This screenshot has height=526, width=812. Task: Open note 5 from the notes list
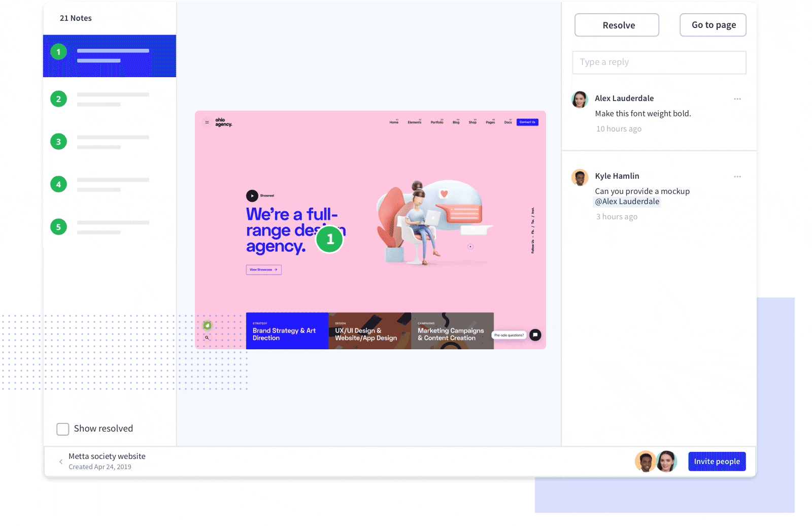coord(110,227)
